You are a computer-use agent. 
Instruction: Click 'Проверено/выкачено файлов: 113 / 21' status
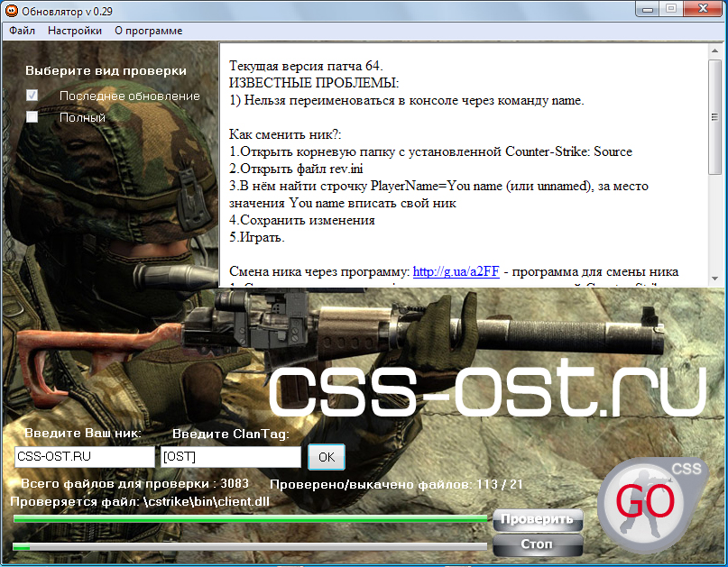[396, 484]
